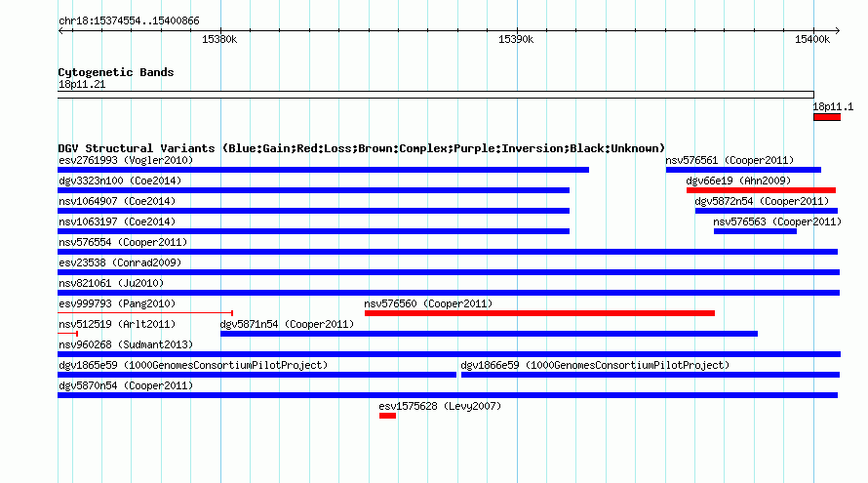Open the nsv1064907 (Coe2014) variant label

click(x=117, y=201)
